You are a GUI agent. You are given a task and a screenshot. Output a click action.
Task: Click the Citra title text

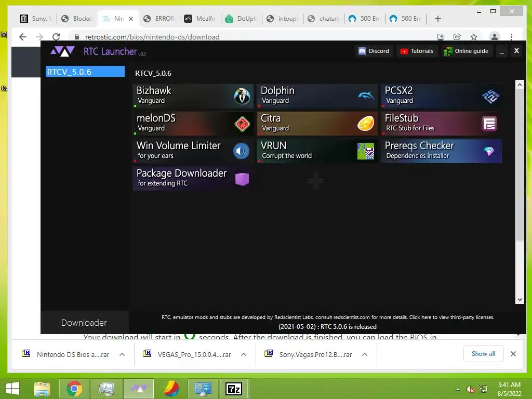point(271,118)
